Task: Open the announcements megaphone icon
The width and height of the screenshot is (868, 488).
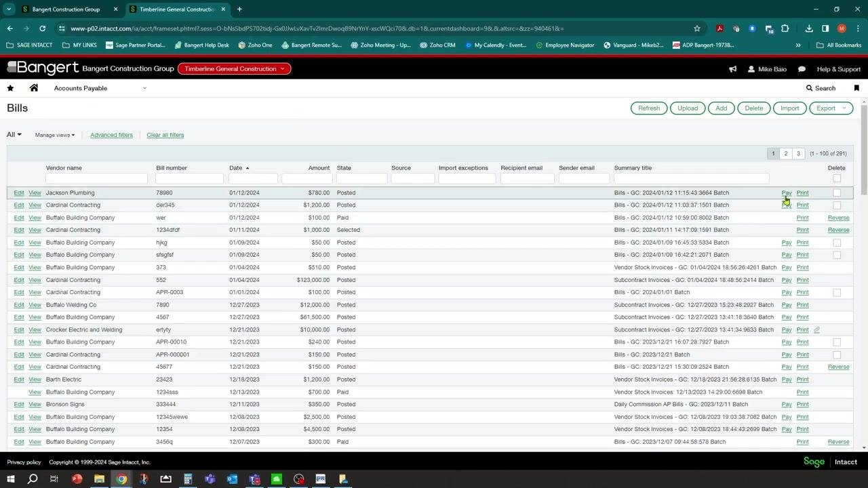Action: 733,69
